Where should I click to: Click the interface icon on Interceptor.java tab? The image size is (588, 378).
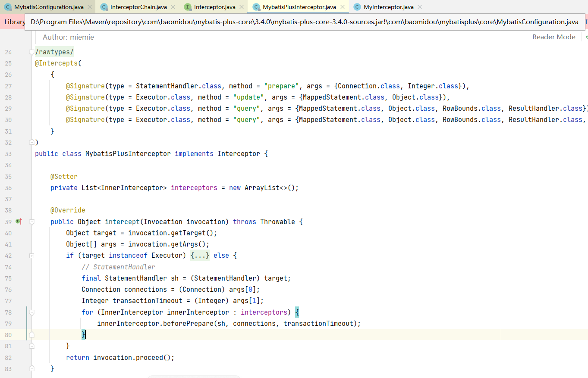tap(187, 7)
